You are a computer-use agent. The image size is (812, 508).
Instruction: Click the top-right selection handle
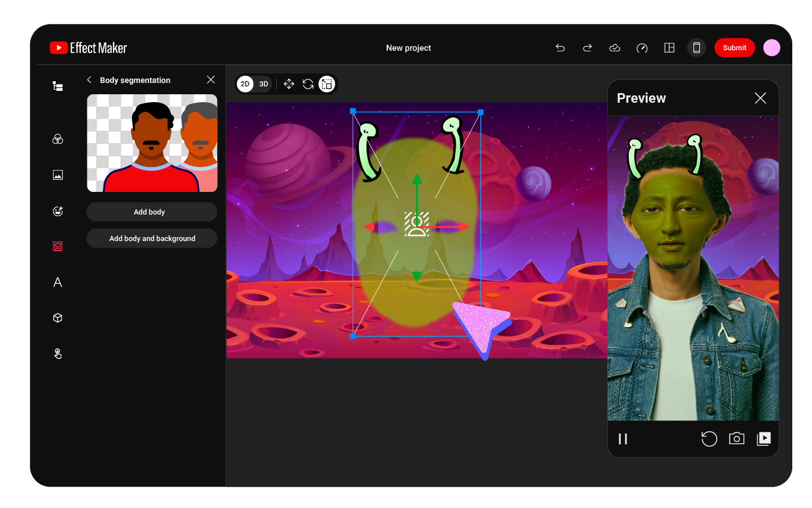[x=480, y=112]
